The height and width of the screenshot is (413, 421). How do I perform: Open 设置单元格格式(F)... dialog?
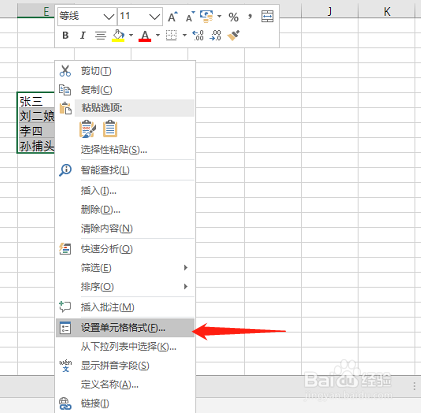point(125,328)
